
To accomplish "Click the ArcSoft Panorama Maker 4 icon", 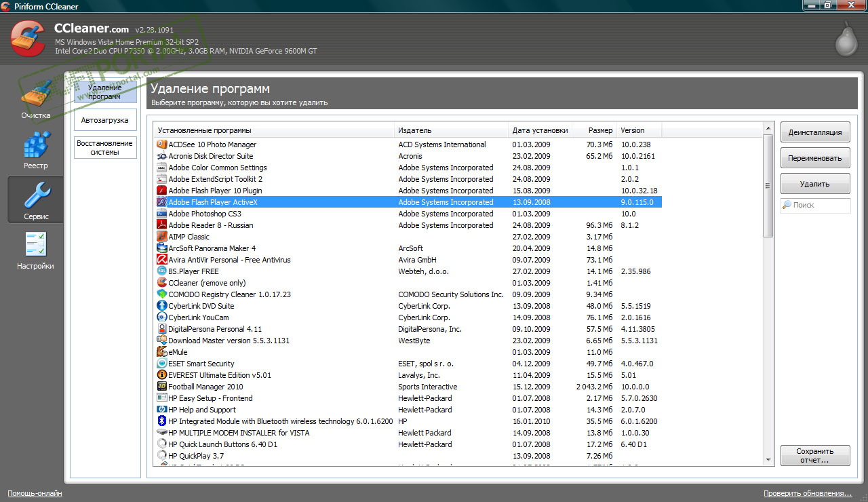I will click(162, 248).
